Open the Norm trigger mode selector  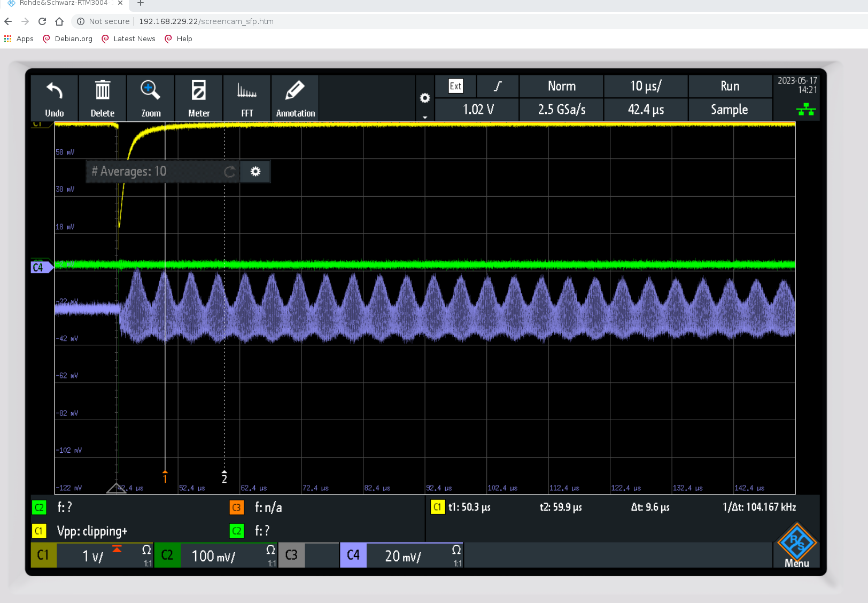pyautogui.click(x=561, y=87)
